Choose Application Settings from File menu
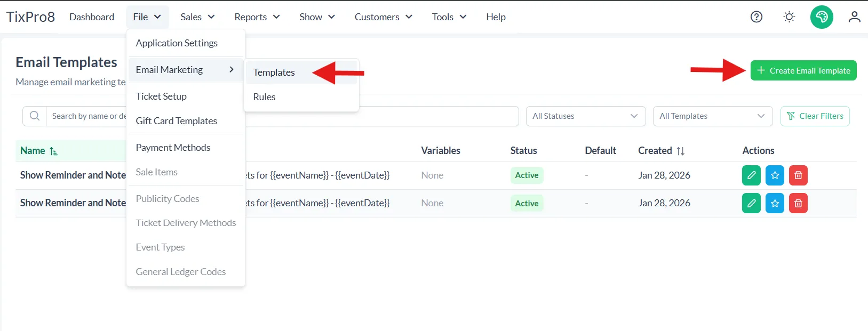The image size is (868, 331). 186,43
